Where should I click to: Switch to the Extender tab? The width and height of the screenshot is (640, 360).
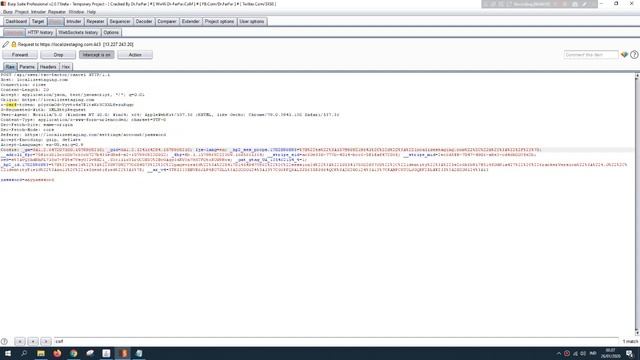tap(191, 22)
